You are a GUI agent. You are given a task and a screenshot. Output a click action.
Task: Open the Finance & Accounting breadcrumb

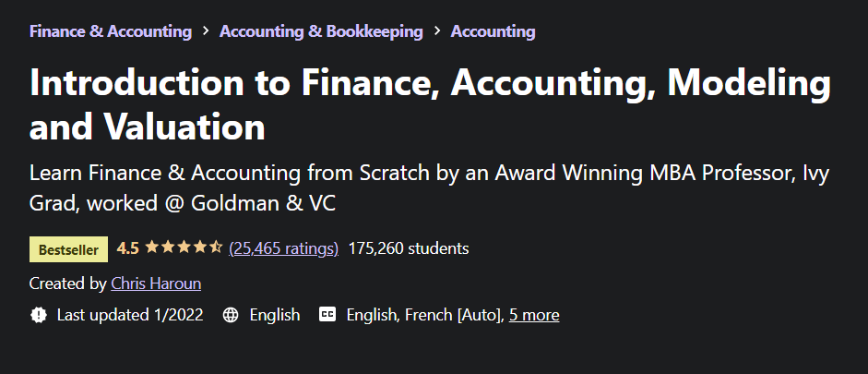(110, 31)
